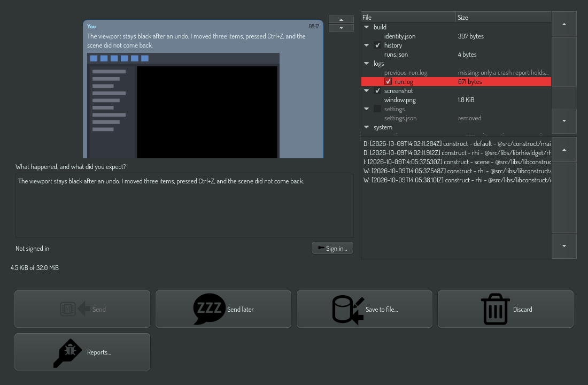Click the file list scrollbar track
This screenshot has width=588, height=385.
point(564,98)
